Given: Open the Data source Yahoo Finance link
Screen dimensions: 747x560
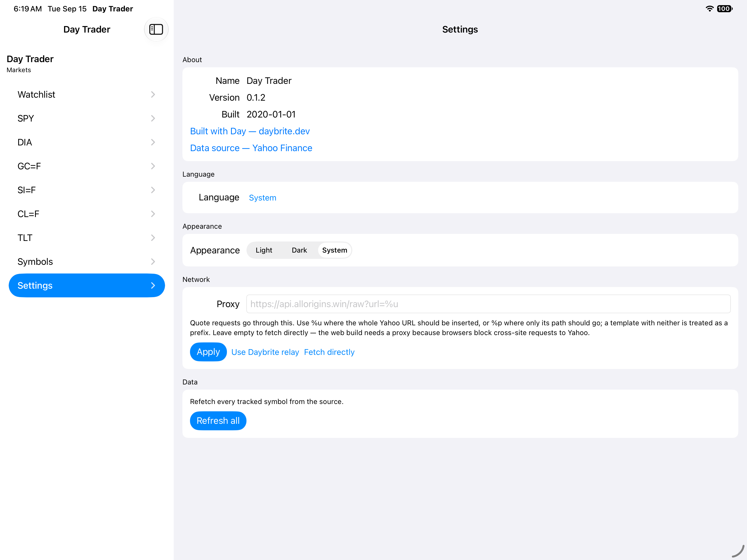Looking at the screenshot, I should point(251,148).
